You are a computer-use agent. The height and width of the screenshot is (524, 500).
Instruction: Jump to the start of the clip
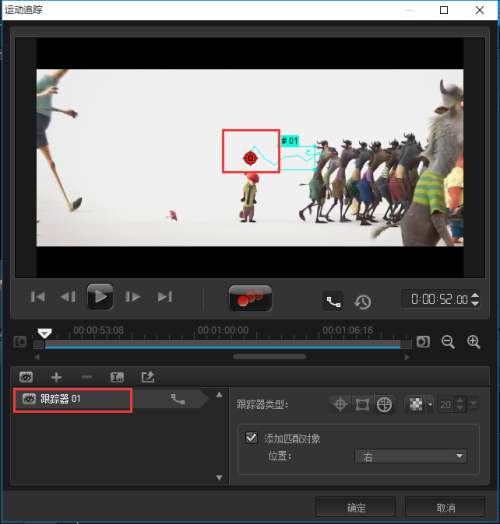tap(38, 297)
